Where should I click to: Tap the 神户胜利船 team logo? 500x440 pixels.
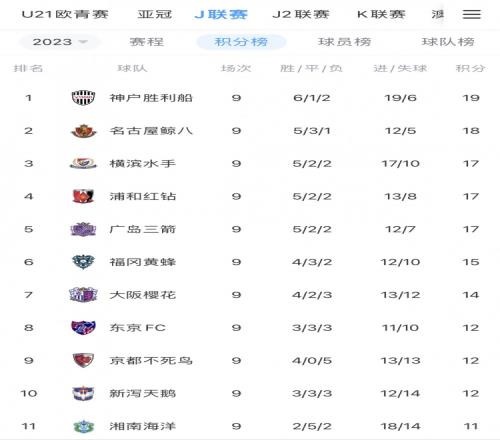[84, 98]
